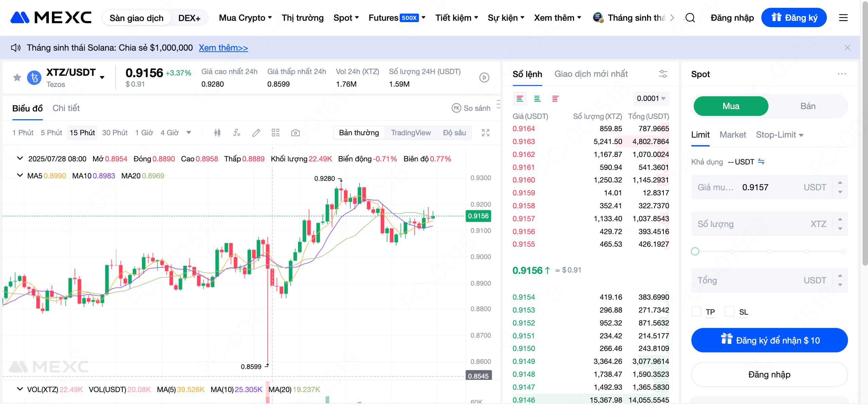This screenshot has width=868, height=405.
Task: Open the Thị trường menu item
Action: tap(302, 18)
